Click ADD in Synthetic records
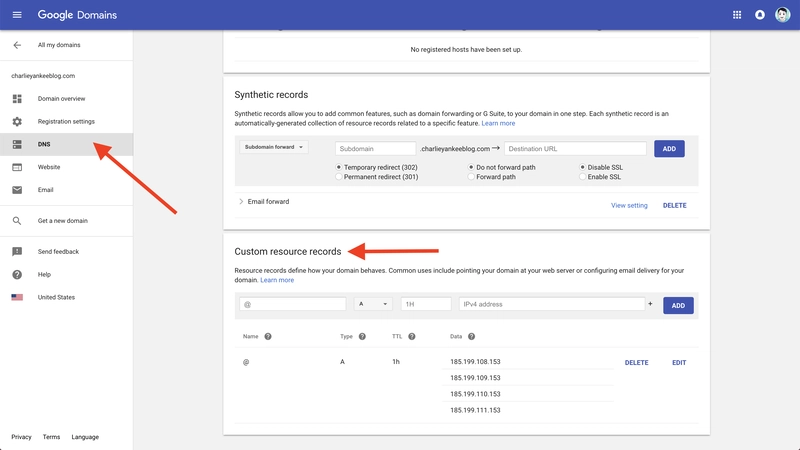This screenshot has width=800, height=450. point(669,149)
